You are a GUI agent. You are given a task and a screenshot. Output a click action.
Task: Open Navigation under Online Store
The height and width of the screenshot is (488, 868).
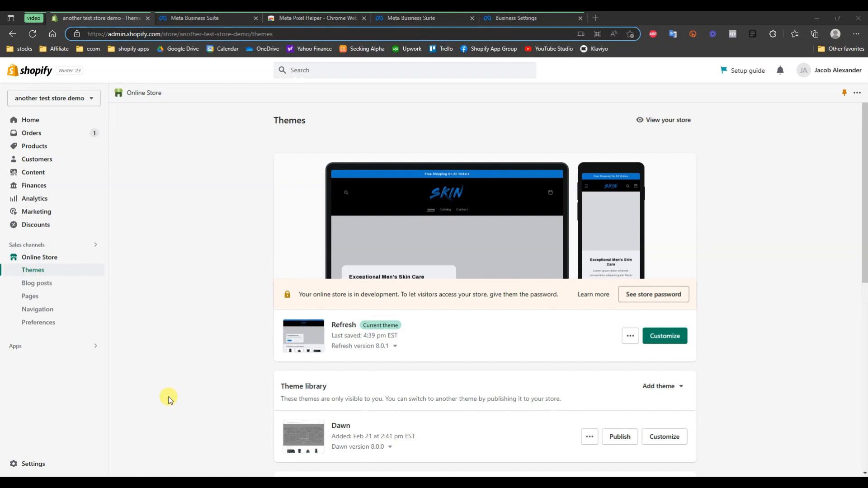click(38, 309)
